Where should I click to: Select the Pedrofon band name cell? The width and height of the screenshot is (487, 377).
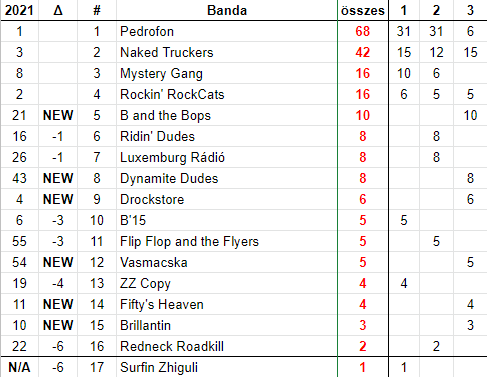coord(227,31)
